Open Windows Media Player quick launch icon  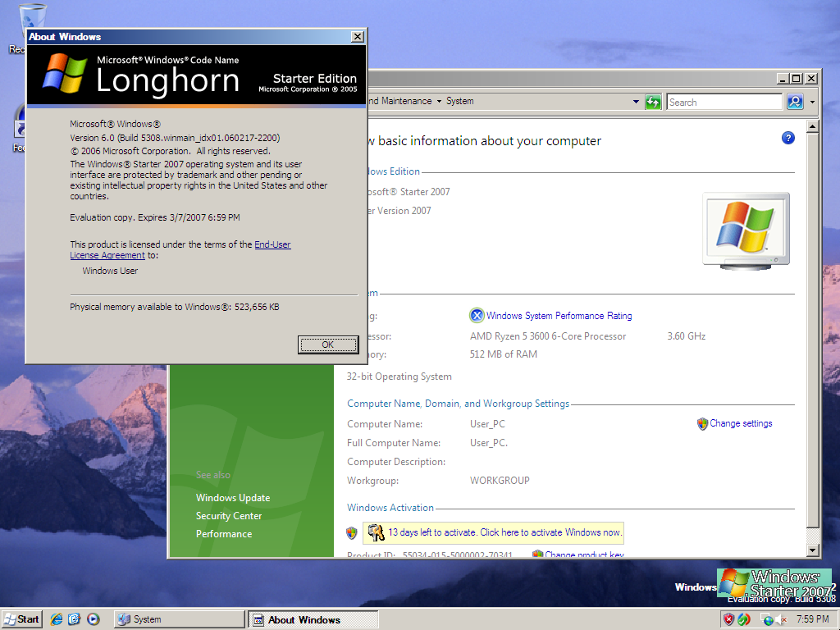(94, 619)
